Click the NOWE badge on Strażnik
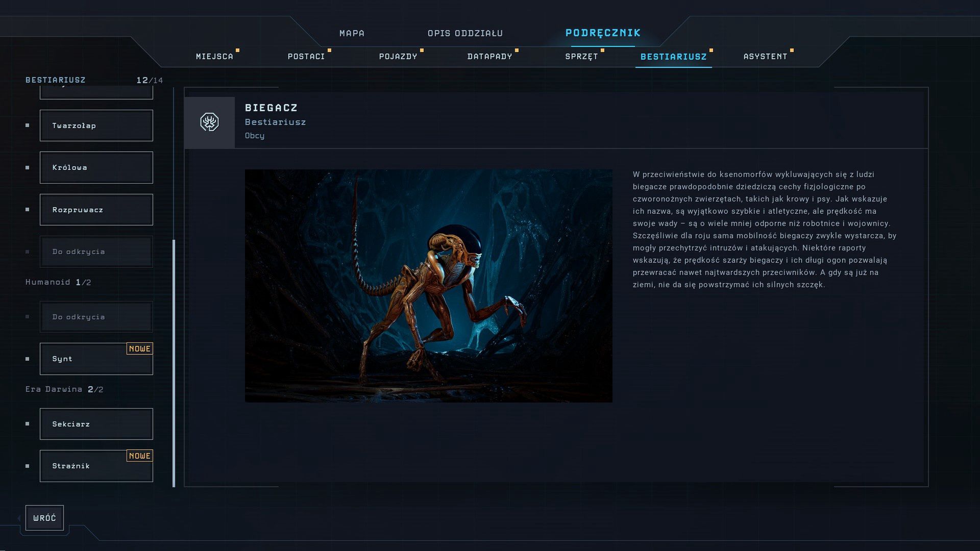Viewport: 980px width, 551px height. tap(140, 456)
